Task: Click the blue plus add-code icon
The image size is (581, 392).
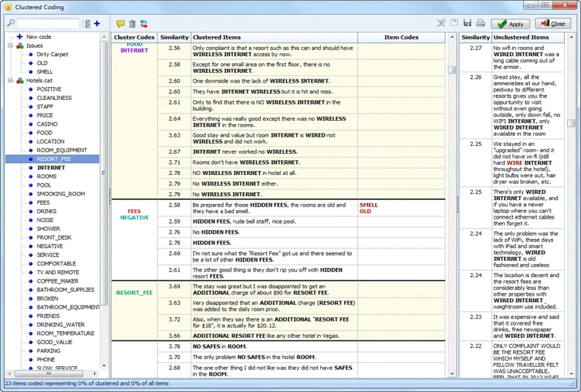Action: [97, 24]
